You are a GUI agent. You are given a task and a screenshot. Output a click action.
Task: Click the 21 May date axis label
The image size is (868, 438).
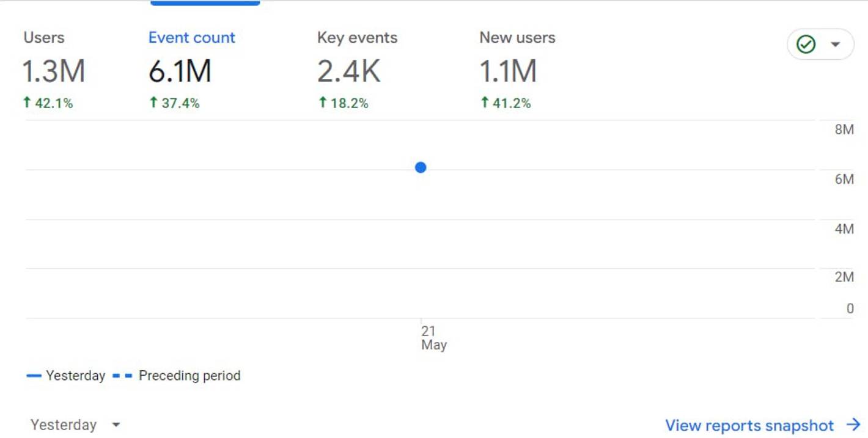tap(433, 338)
